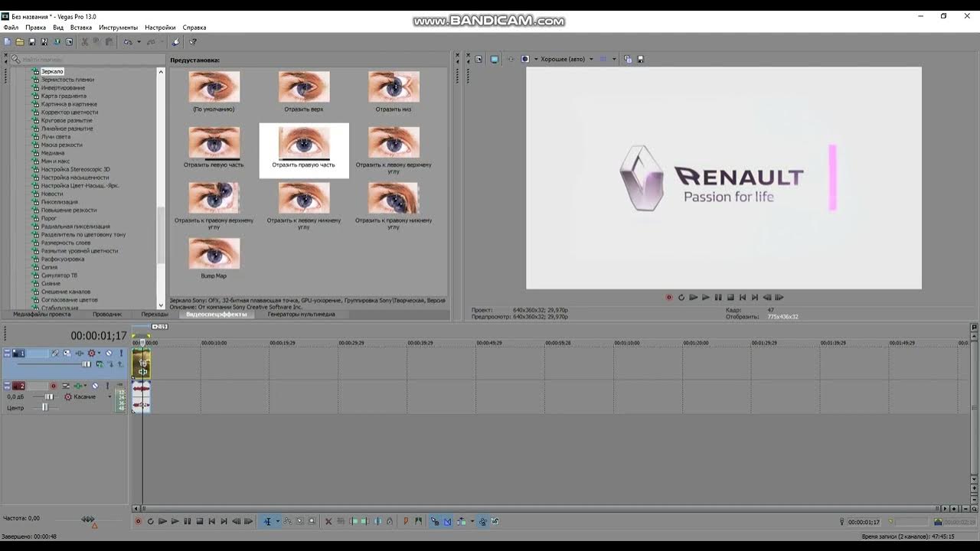The height and width of the screenshot is (551, 980).
Task: Open the Undo history dropdown arrow
Action: coord(139,42)
